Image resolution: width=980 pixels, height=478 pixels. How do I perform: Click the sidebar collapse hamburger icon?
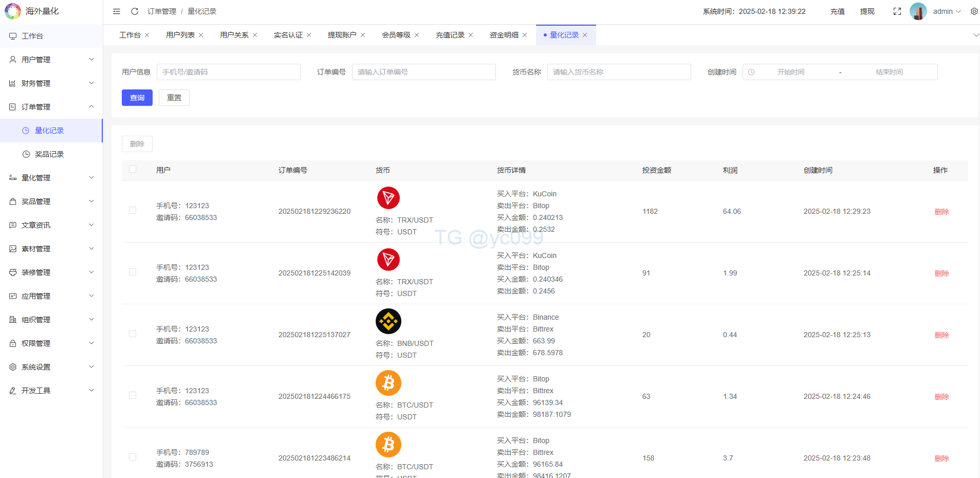117,11
